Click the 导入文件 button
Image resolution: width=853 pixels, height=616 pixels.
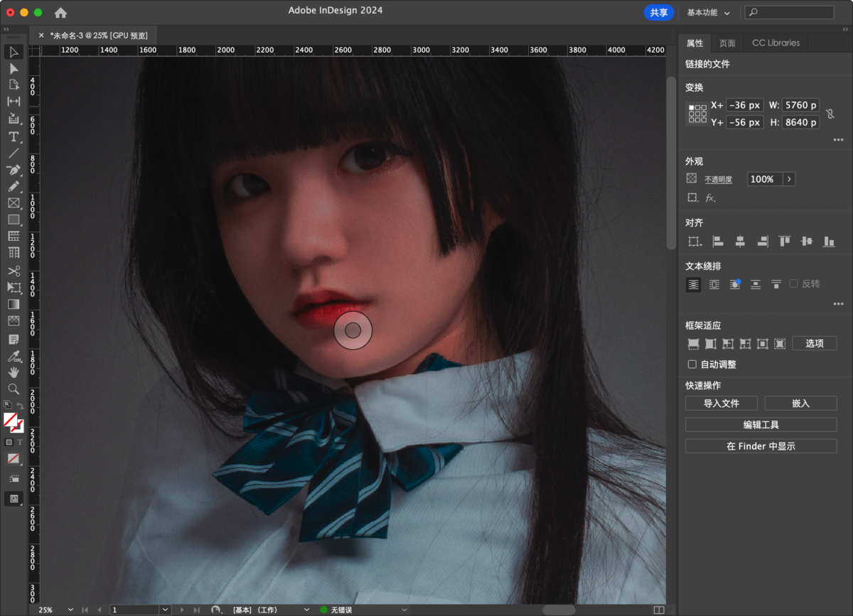[721, 403]
